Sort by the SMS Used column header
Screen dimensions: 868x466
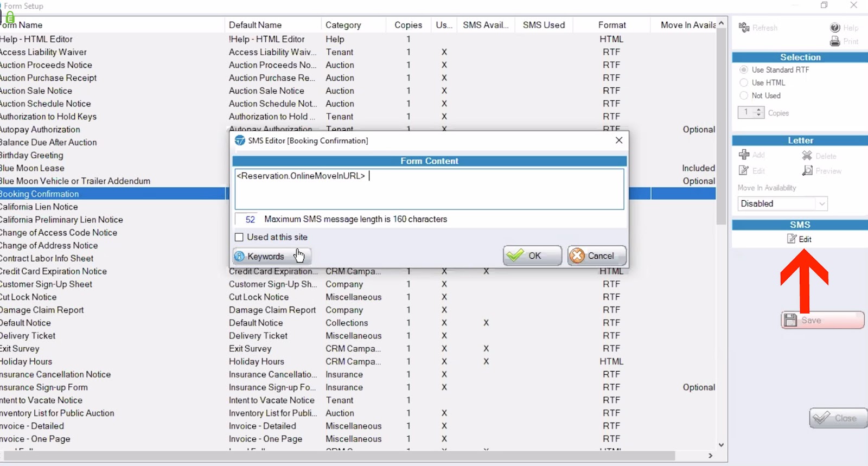pos(544,25)
